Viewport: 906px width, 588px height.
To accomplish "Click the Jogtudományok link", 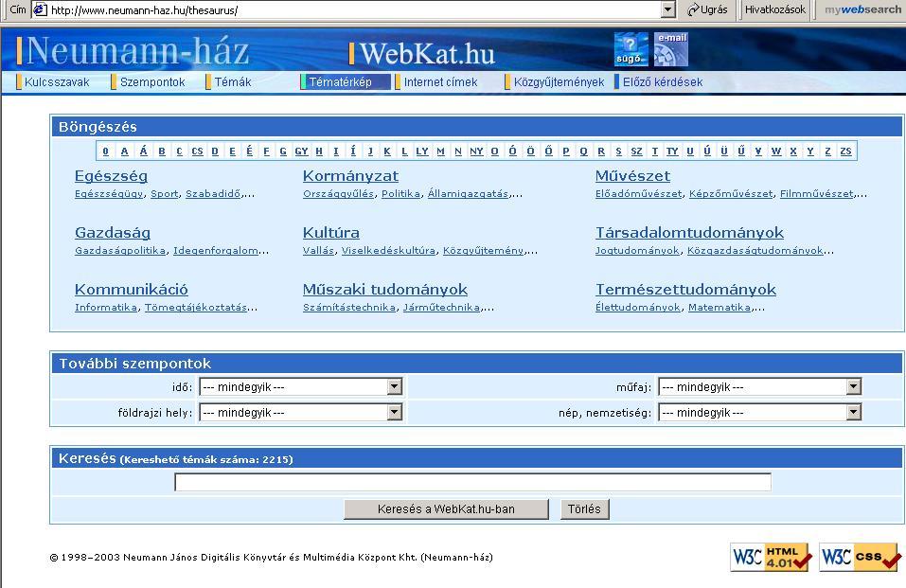I will click(x=637, y=250).
